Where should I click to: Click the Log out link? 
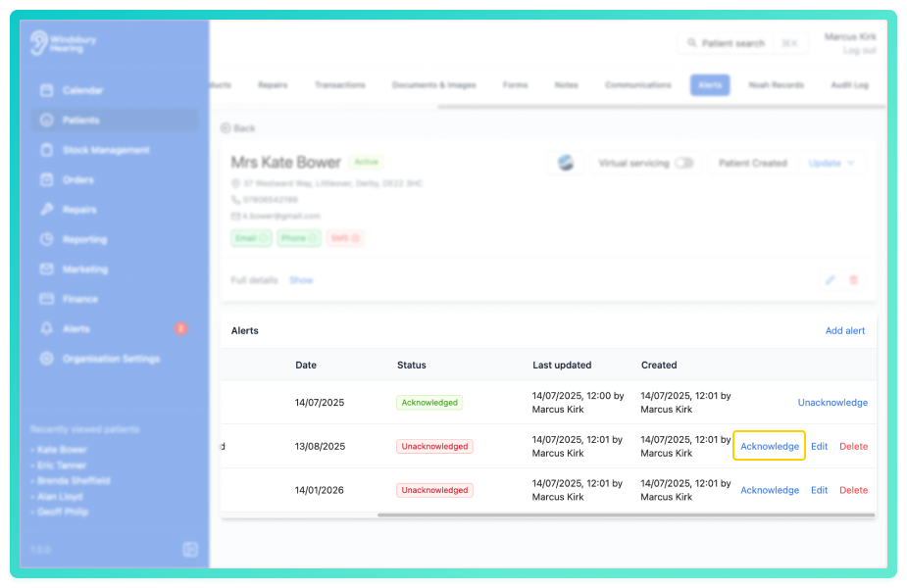pyautogui.click(x=860, y=51)
